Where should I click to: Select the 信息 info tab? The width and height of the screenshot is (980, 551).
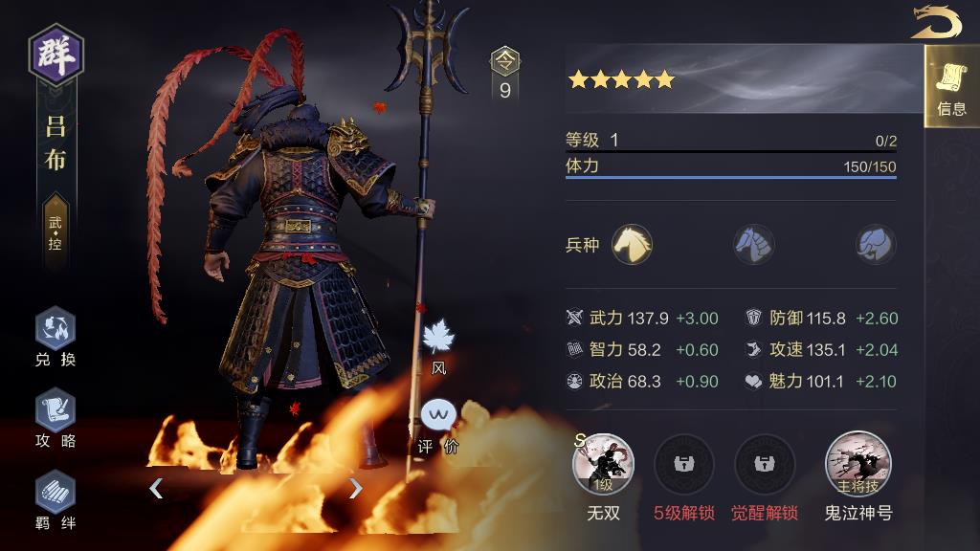point(951,87)
